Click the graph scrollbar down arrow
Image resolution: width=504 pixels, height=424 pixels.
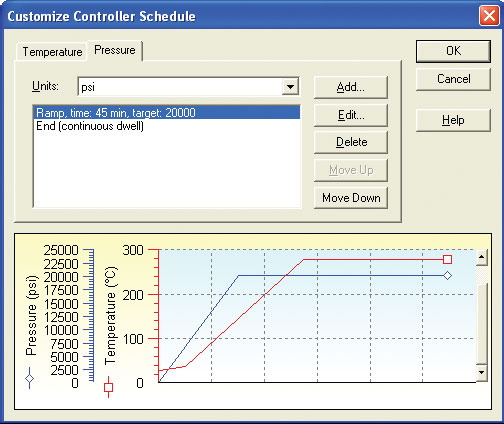click(x=482, y=372)
